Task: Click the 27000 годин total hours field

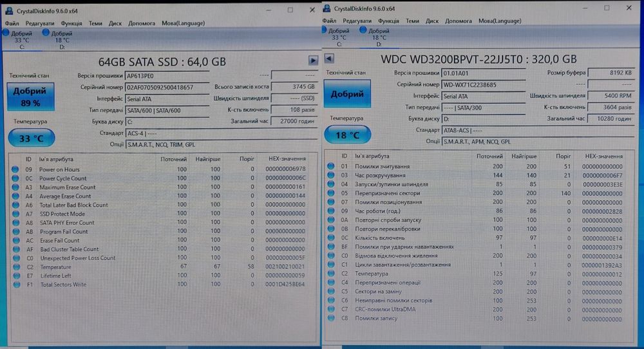Action: coord(294,121)
